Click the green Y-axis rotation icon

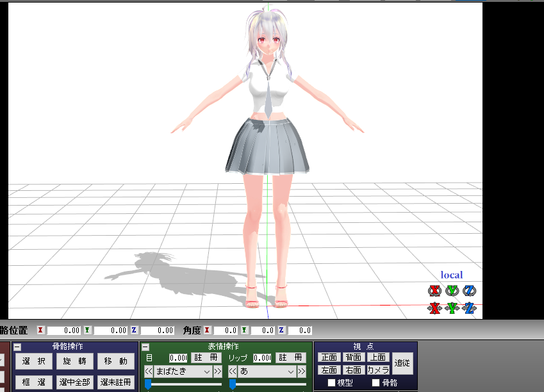[452, 291]
